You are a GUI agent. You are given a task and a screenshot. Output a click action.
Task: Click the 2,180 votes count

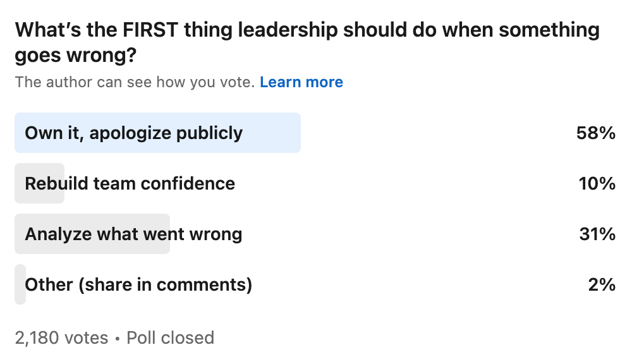click(62, 338)
